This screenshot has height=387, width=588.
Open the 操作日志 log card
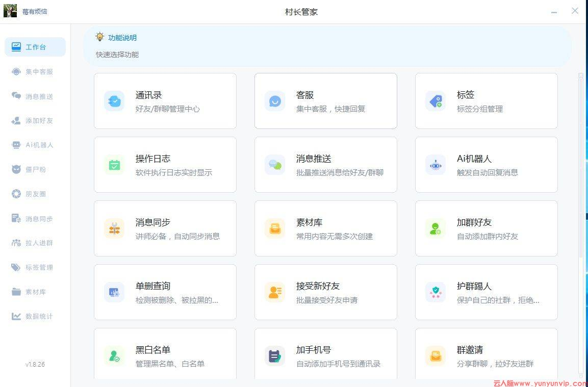click(x=165, y=164)
